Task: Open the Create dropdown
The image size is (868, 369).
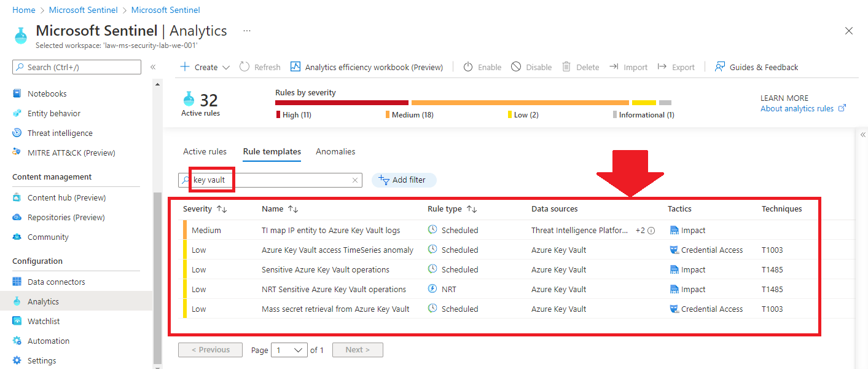Action: tap(205, 67)
